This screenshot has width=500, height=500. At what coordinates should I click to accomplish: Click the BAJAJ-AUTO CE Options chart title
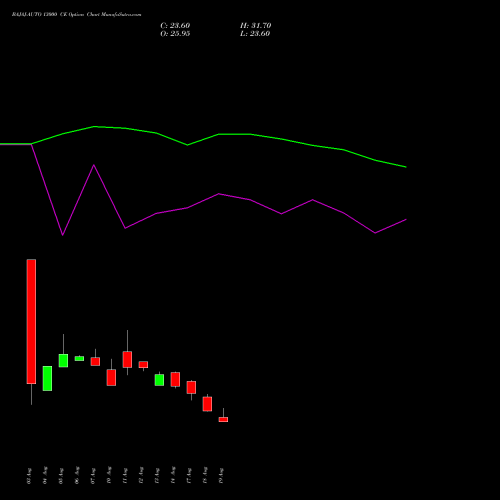tap(76, 15)
